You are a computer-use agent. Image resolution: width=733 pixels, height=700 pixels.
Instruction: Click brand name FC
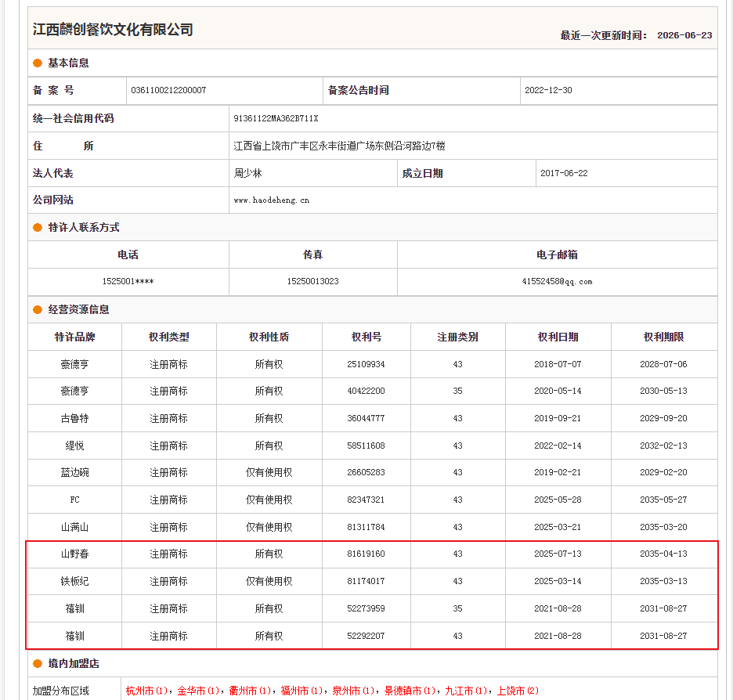click(75, 500)
